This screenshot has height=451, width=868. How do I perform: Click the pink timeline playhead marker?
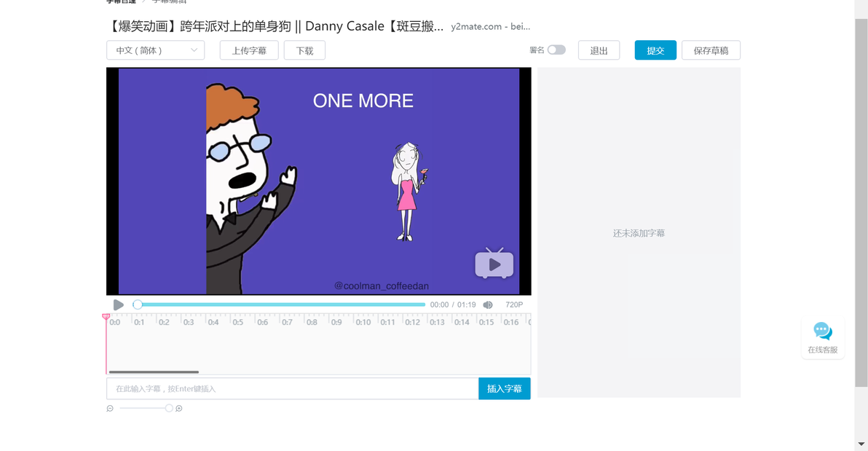[106, 316]
